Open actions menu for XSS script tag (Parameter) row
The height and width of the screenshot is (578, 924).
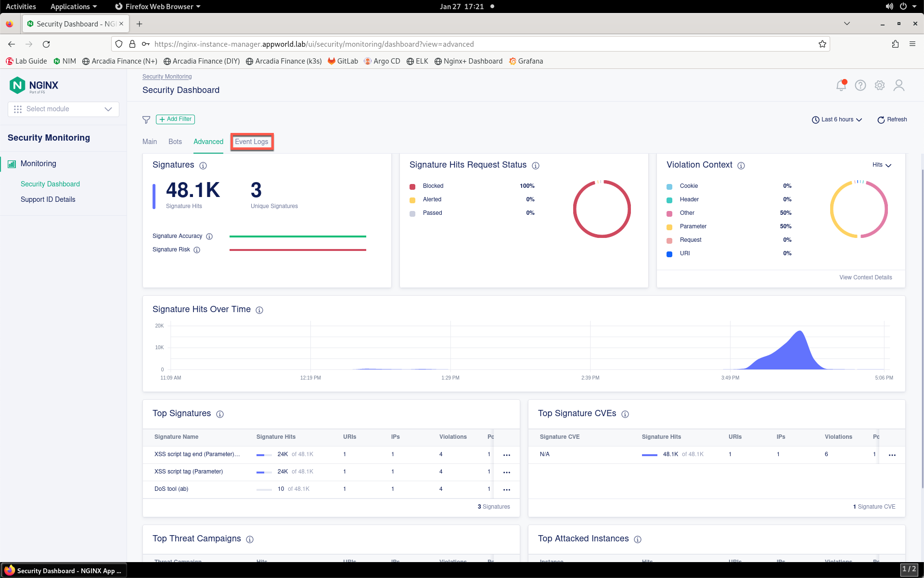[507, 473]
